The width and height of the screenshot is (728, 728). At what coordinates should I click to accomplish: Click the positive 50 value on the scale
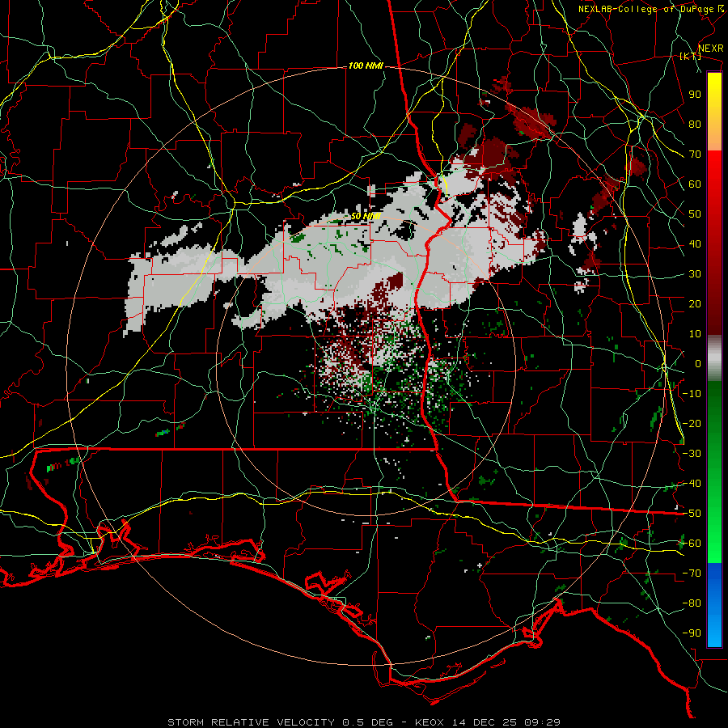tap(695, 214)
